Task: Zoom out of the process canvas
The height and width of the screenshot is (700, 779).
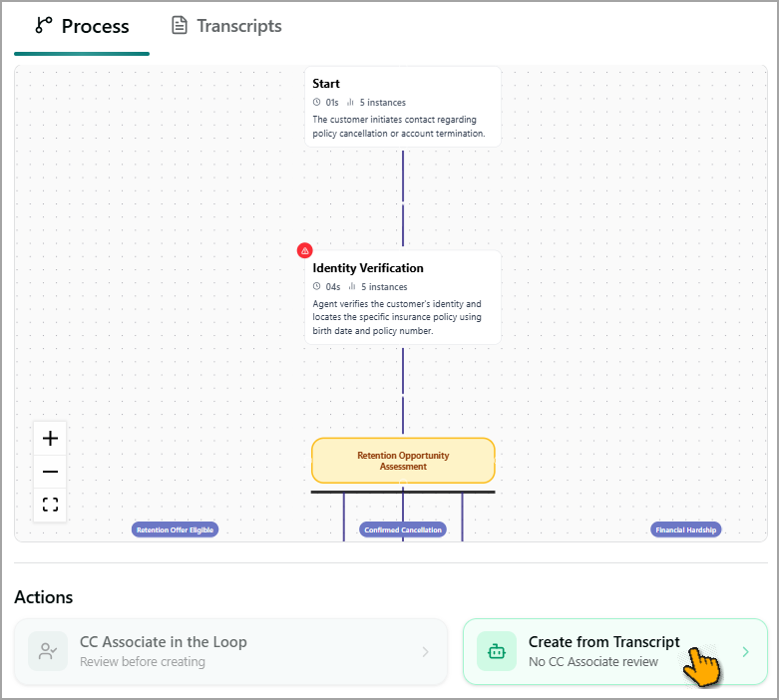Action: (50, 472)
